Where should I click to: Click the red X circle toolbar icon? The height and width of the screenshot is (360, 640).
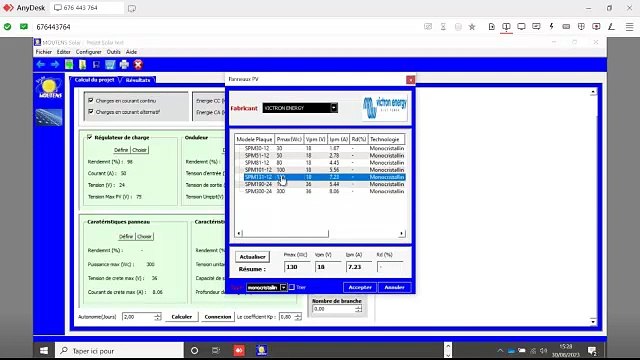click(138, 64)
